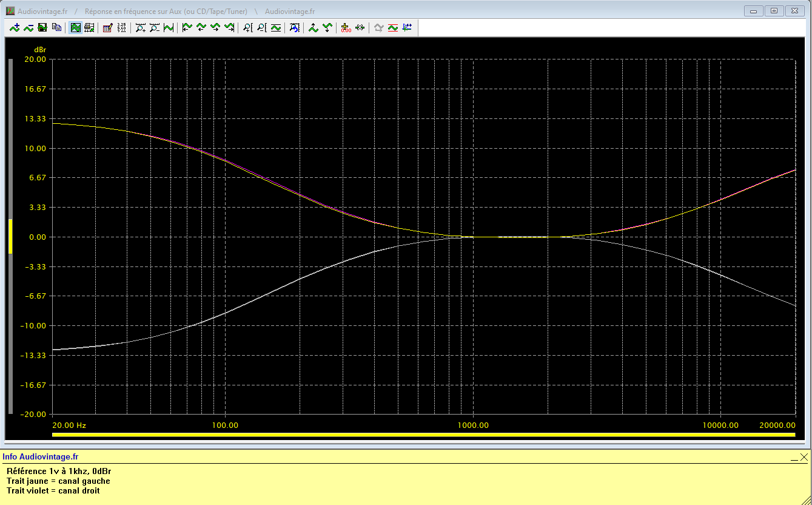Click the remove curve icon with minus

tap(29, 27)
